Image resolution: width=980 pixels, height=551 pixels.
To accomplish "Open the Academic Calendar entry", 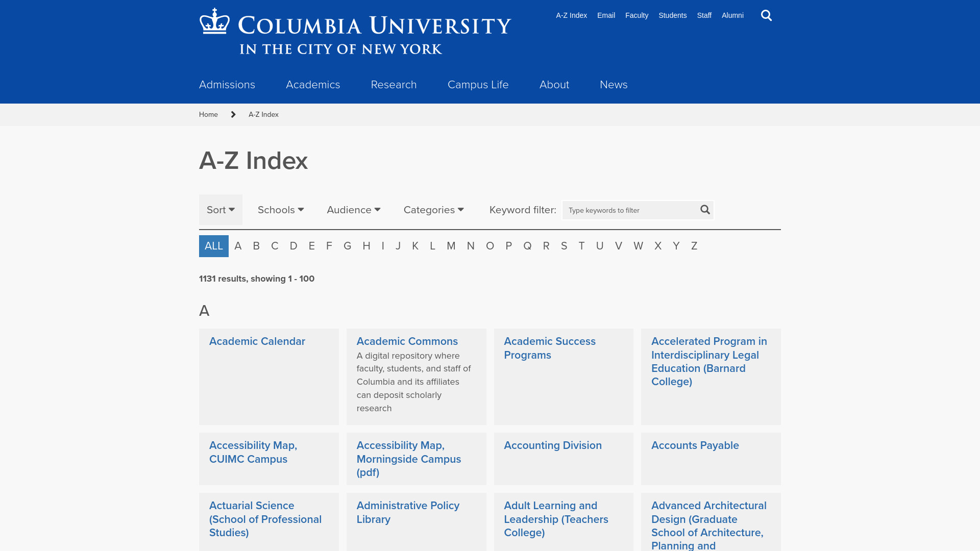I will pos(257,341).
